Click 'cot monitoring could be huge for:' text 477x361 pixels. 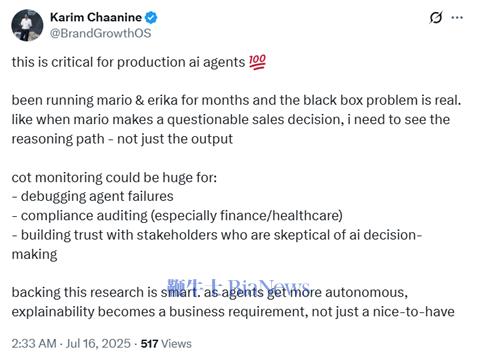114,177
